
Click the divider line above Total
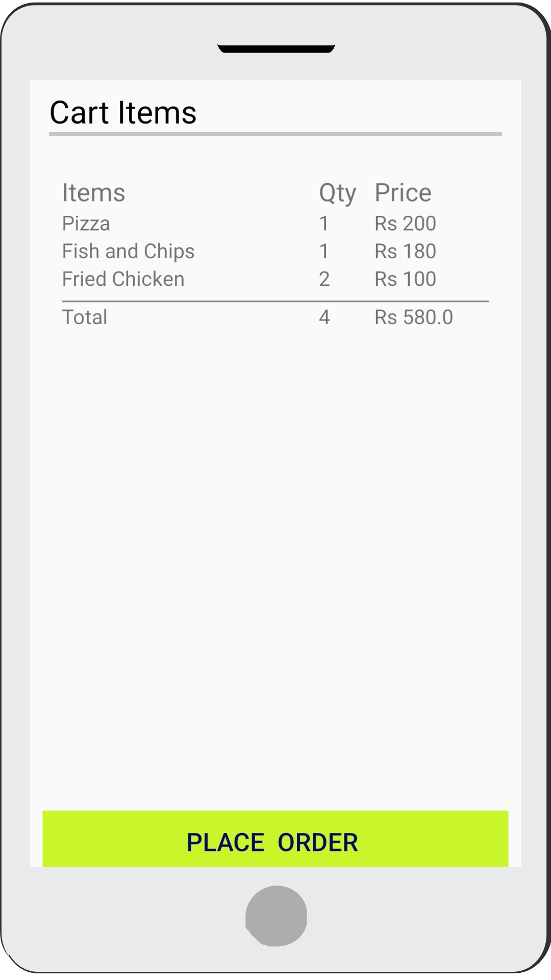coord(275,302)
